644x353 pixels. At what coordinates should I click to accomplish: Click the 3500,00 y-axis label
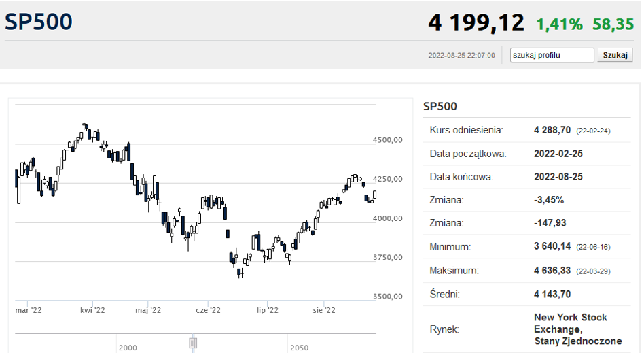coord(387,297)
